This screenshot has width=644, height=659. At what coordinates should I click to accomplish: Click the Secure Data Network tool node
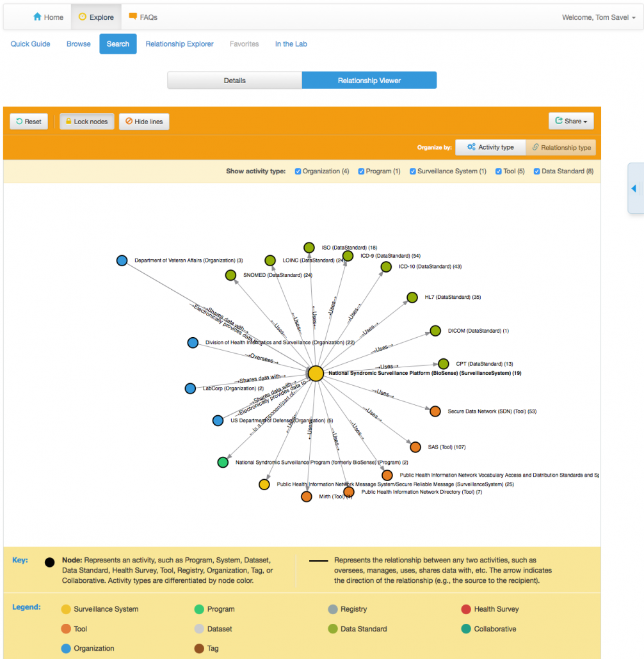(x=435, y=411)
